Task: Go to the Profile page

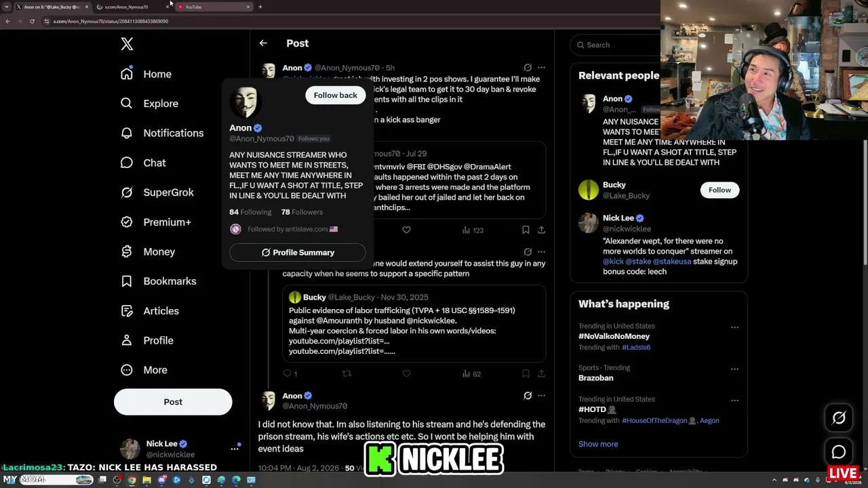Action: tap(147, 340)
